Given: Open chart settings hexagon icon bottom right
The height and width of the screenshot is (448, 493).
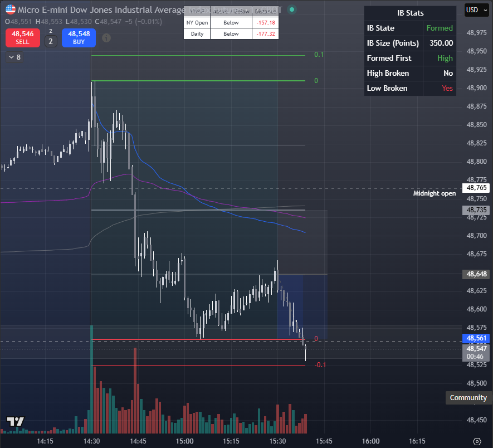Looking at the screenshot, I should tap(477, 442).
